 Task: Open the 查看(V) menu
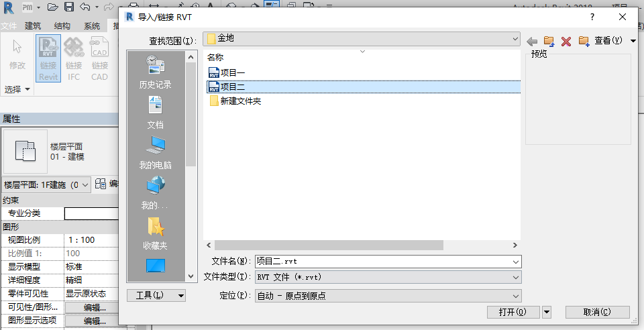tap(608, 40)
